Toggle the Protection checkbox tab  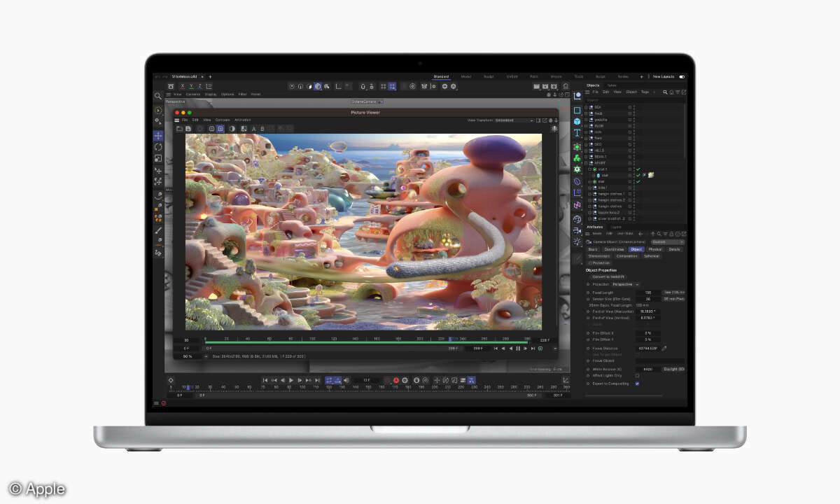(x=599, y=262)
